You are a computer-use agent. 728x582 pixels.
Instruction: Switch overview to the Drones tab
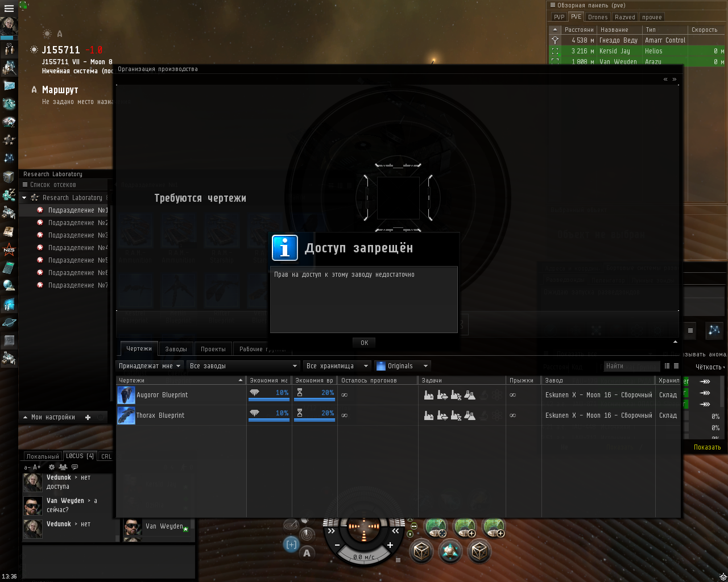(598, 17)
